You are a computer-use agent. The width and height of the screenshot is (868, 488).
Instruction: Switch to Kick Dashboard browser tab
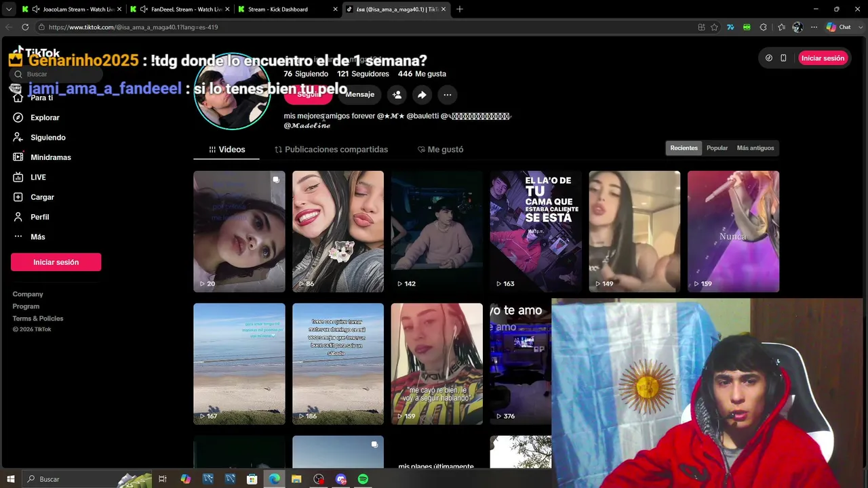pos(288,9)
